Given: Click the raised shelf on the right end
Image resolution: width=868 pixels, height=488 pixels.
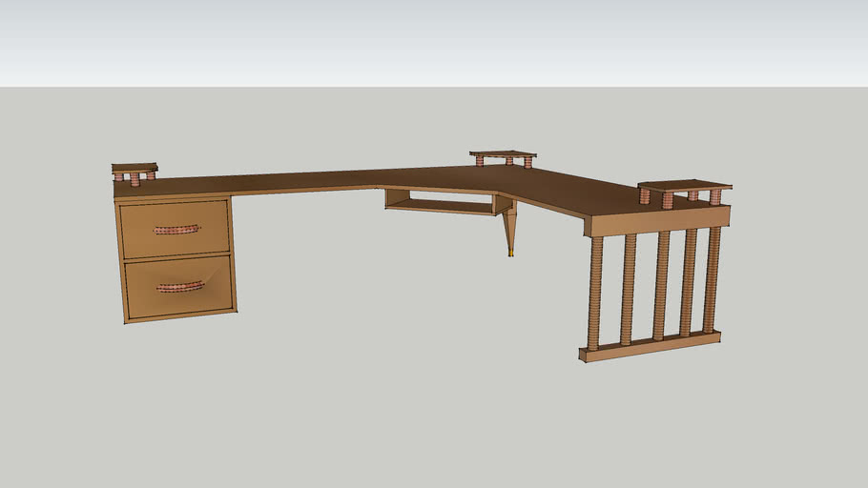Looking at the screenshot, I should pos(684,184).
